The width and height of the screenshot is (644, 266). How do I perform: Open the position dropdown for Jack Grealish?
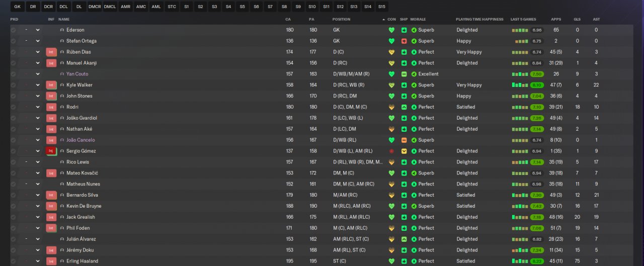click(37, 217)
